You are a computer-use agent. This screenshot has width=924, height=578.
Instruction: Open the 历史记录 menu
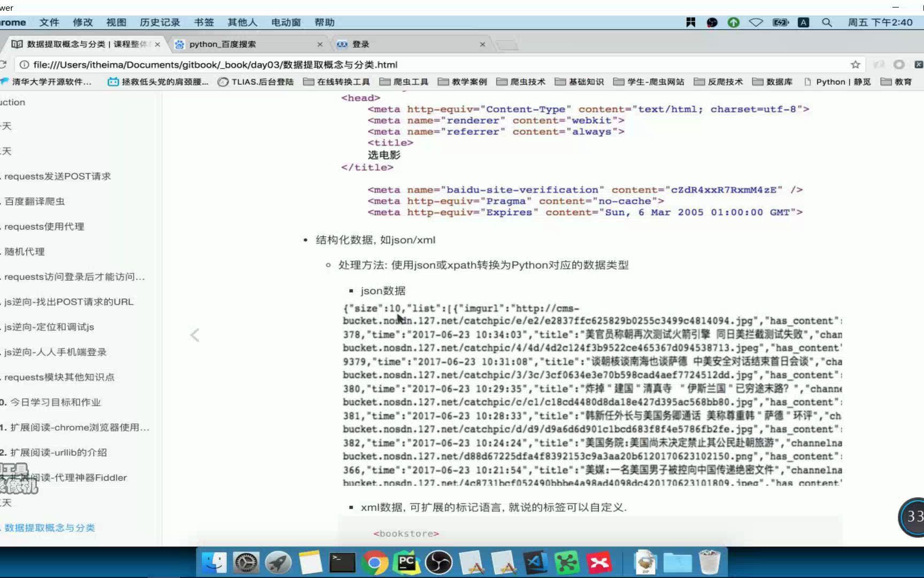pyautogui.click(x=160, y=22)
